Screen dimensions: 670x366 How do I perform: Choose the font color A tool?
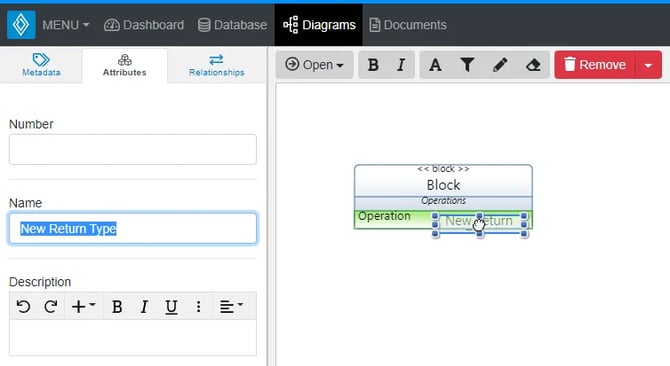click(435, 65)
